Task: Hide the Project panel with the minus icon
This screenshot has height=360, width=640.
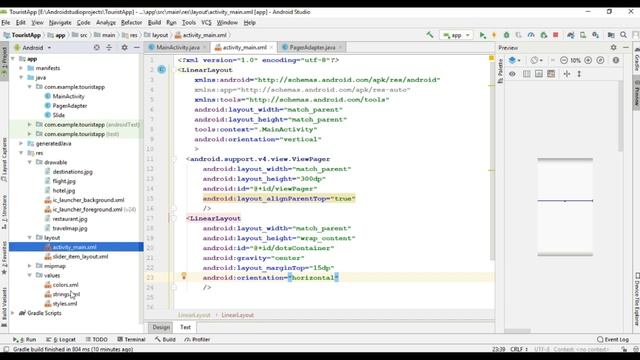Action: tap(137, 48)
